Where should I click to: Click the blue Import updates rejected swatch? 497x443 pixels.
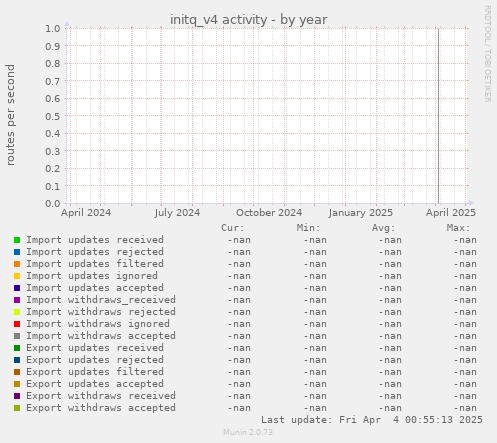pyautogui.click(x=17, y=252)
